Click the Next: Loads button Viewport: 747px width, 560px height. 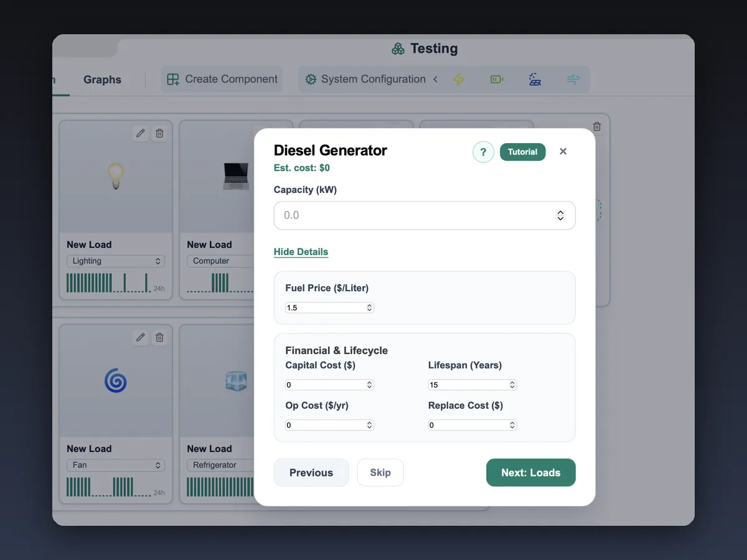pos(531,473)
